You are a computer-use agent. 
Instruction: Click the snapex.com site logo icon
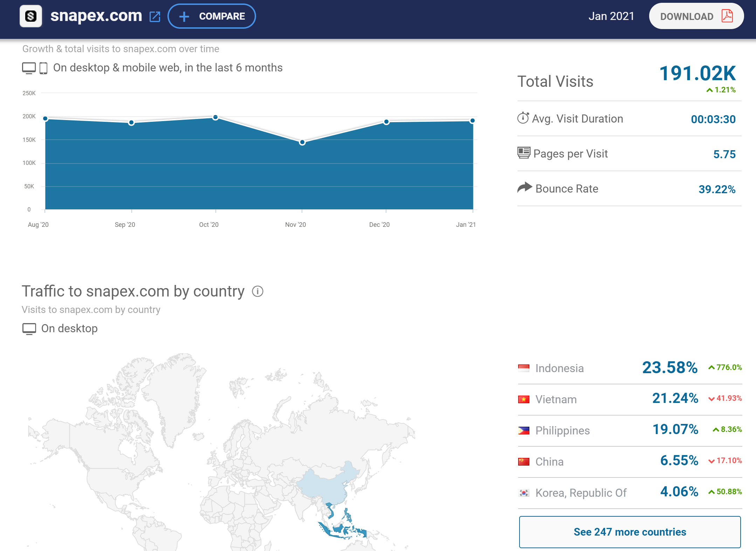coord(31,16)
